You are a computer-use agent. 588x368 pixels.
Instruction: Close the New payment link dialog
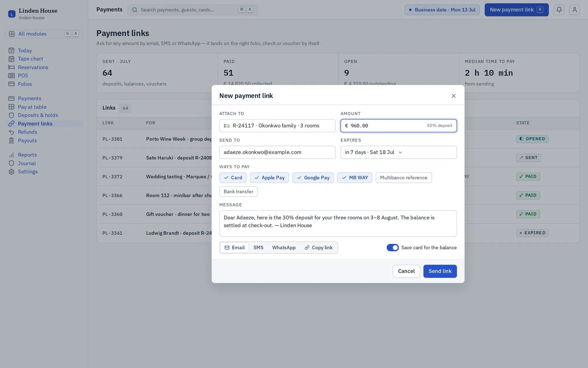click(454, 96)
